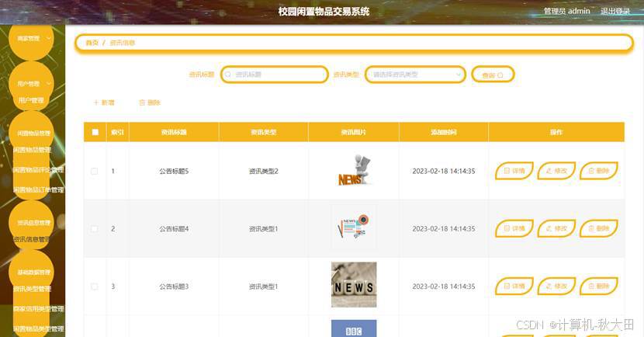Click the 添加时间 column header
The height and width of the screenshot is (337, 644).
(444, 132)
